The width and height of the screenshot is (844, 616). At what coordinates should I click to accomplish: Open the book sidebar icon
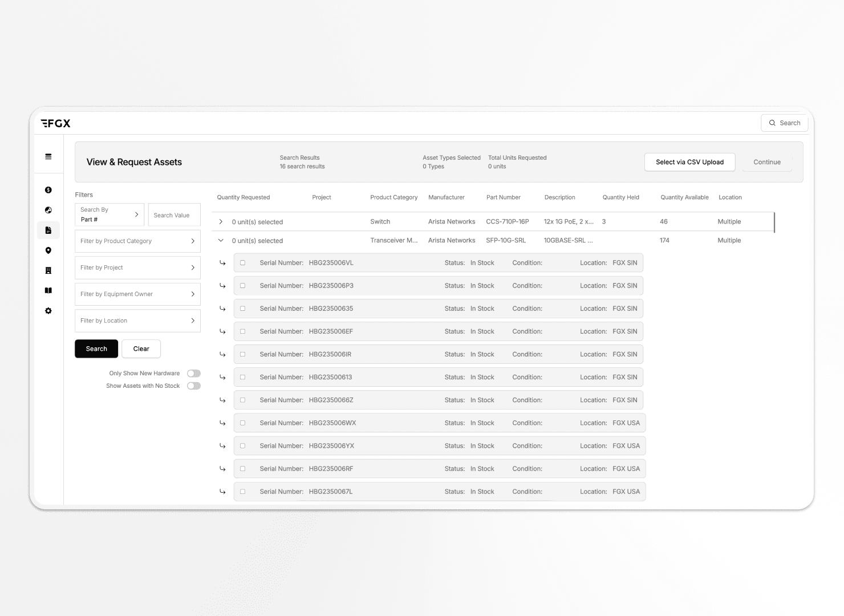[x=48, y=290]
